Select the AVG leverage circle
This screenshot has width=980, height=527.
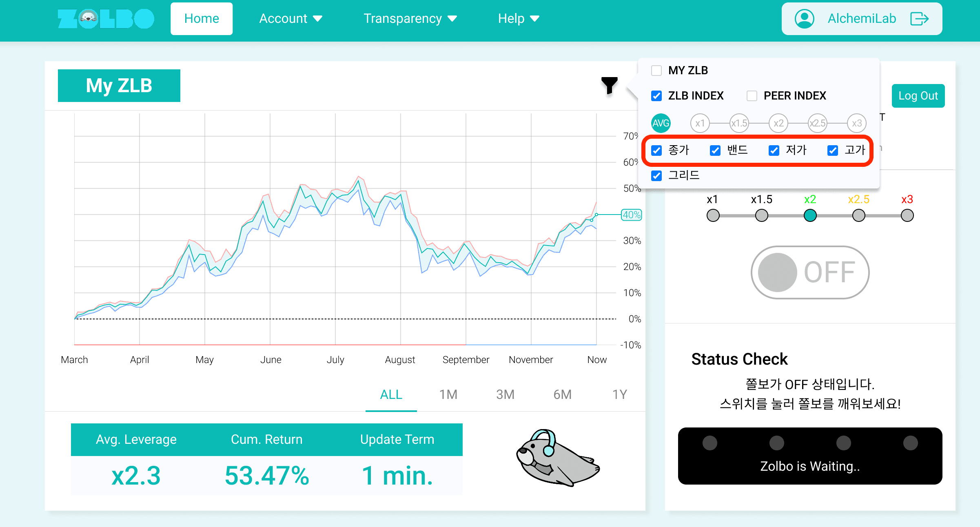click(x=661, y=123)
